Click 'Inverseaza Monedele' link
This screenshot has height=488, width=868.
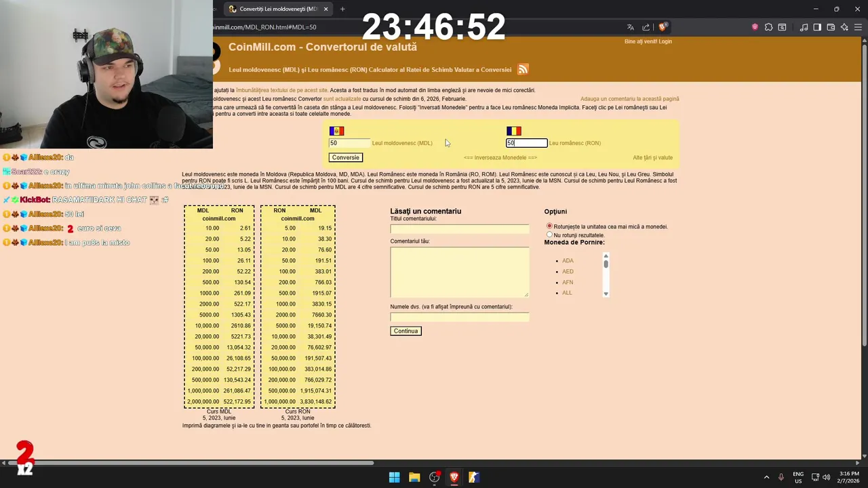[x=500, y=158]
